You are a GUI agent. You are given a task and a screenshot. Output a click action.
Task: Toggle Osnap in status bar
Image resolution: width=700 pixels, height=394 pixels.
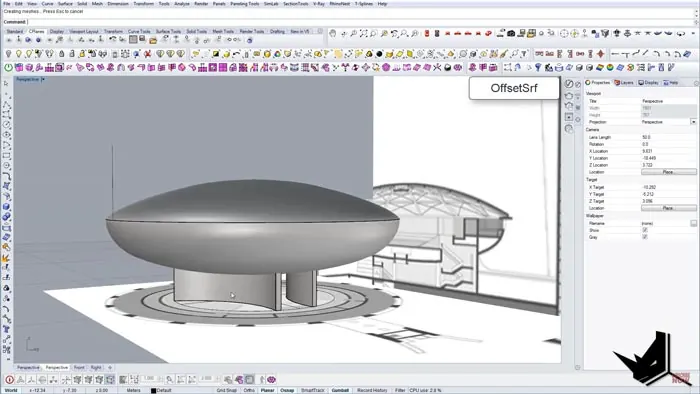point(287,390)
